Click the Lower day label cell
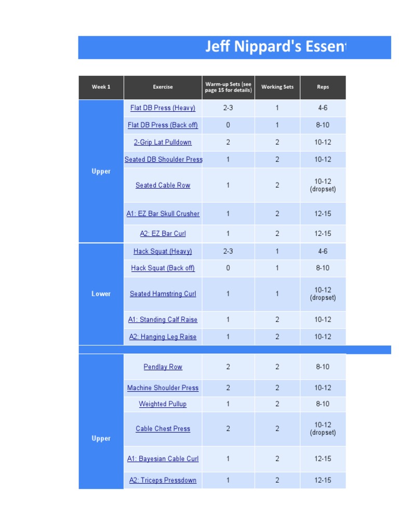Screen dimensions: 399x532 (x=101, y=294)
